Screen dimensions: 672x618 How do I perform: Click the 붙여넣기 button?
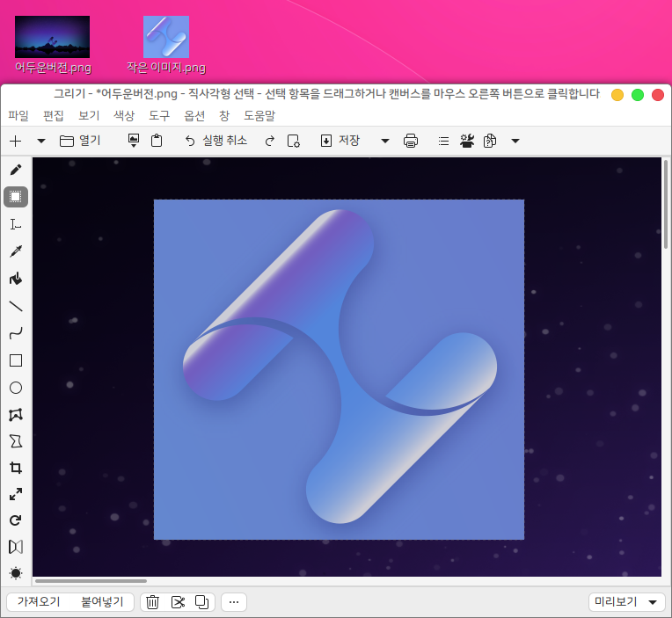pyautogui.click(x=102, y=602)
